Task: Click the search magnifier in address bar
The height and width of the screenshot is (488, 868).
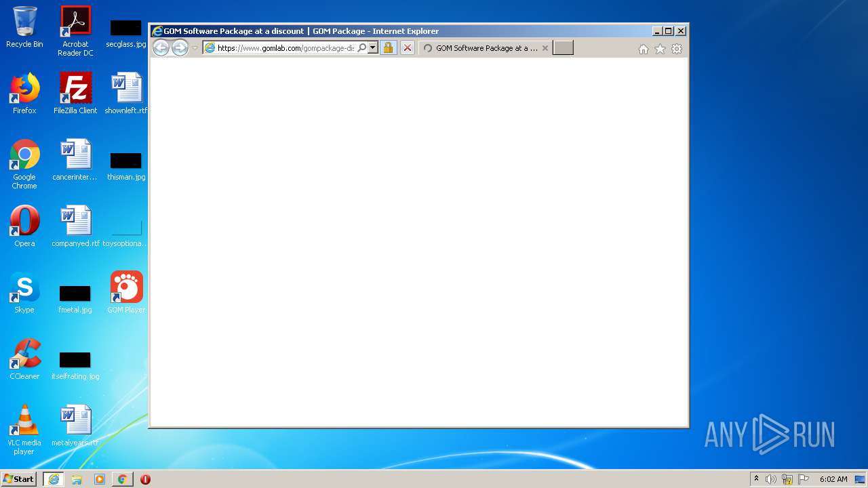Action: click(361, 48)
